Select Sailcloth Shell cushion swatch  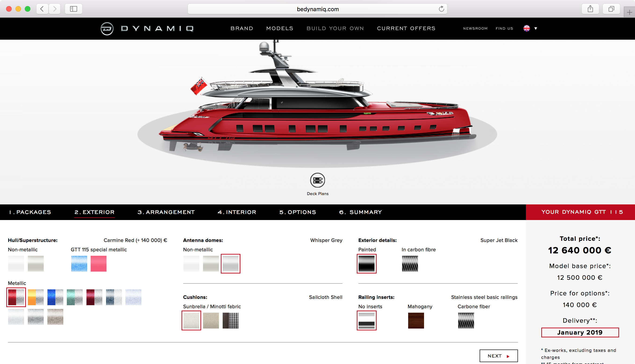(x=191, y=321)
